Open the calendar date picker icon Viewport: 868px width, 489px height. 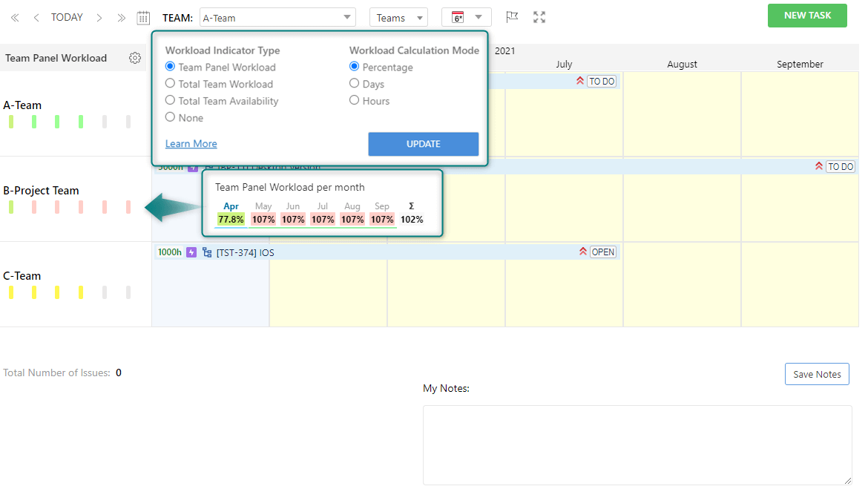[x=143, y=17]
